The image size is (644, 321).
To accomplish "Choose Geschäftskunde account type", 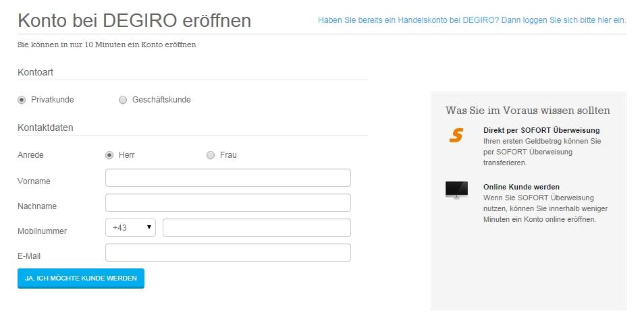I will (122, 100).
